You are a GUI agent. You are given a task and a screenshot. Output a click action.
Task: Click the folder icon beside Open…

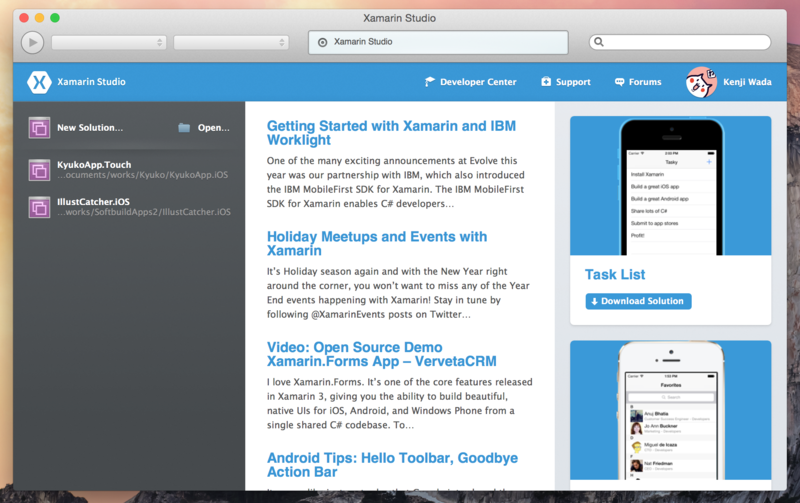(x=184, y=128)
